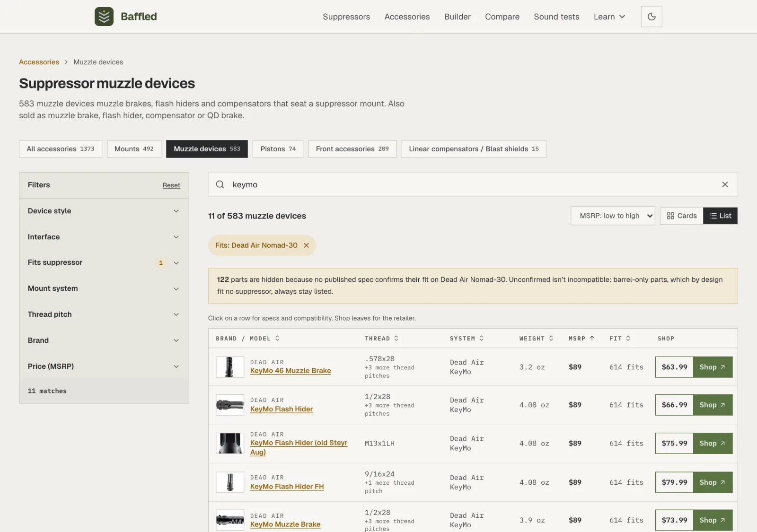Open KeyMo Flash Hider link
Screen dimensions: 757x532
coord(282,409)
